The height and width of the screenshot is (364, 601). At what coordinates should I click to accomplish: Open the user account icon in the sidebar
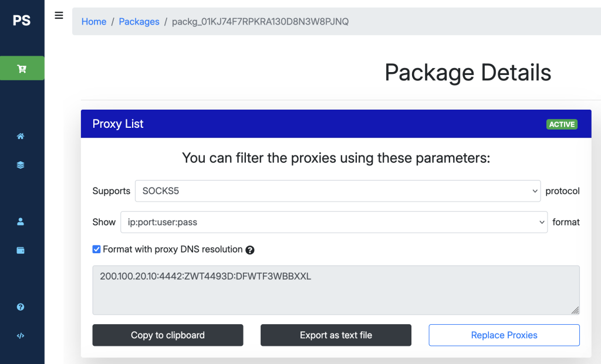click(x=21, y=222)
